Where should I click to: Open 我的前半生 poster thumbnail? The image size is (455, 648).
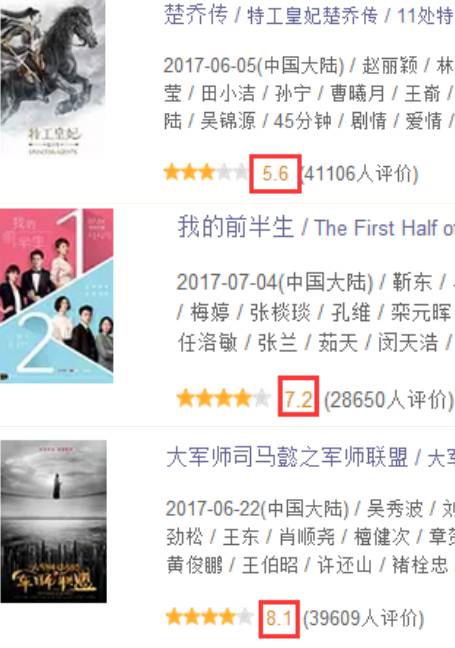[57, 296]
